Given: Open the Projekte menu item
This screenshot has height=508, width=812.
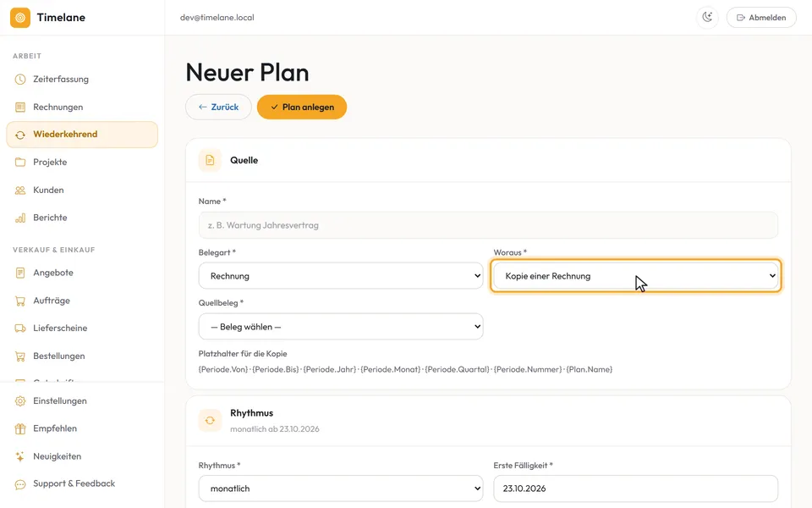Looking at the screenshot, I should click(x=82, y=163).
